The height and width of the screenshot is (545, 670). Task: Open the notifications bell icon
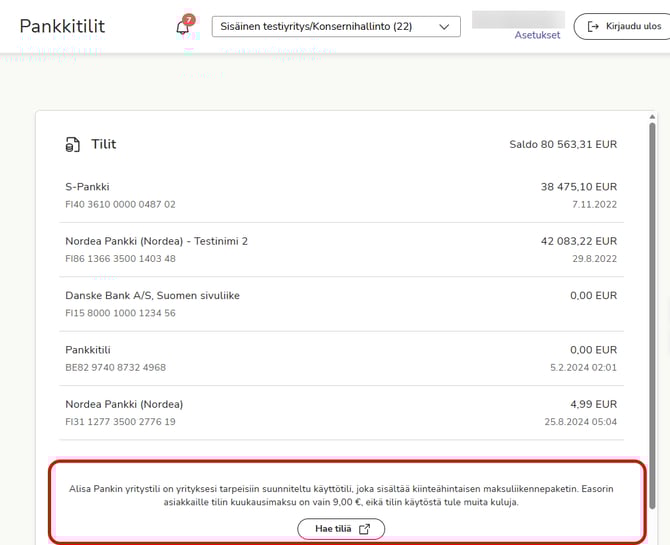tap(182, 28)
